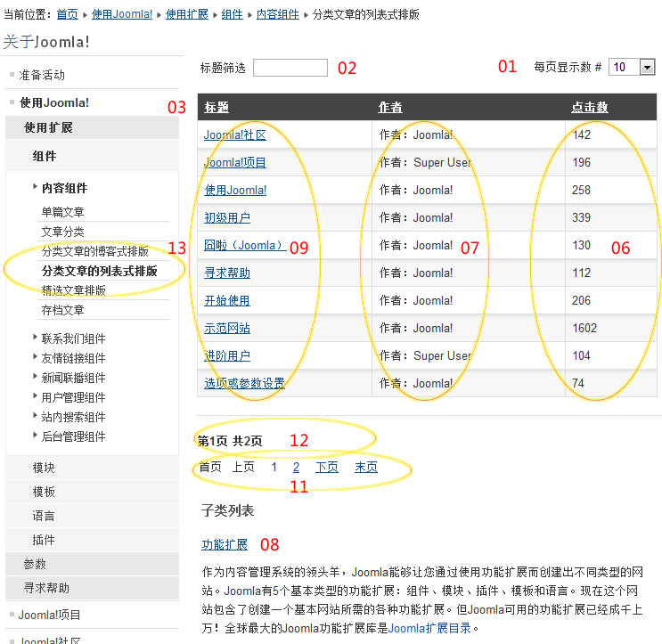Select the 使用Joomla! sidebar menu item
The image size is (662, 644).
(x=54, y=102)
